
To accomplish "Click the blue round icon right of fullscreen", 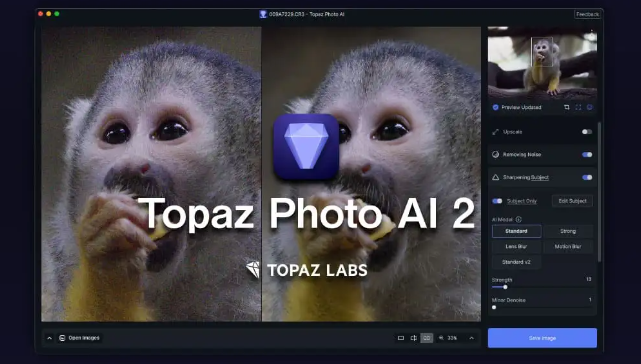I will (589, 107).
